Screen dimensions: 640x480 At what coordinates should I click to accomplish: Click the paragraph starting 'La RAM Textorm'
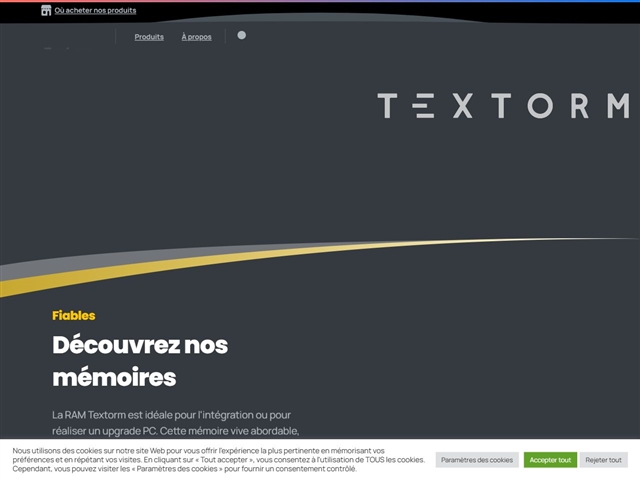pos(176,423)
